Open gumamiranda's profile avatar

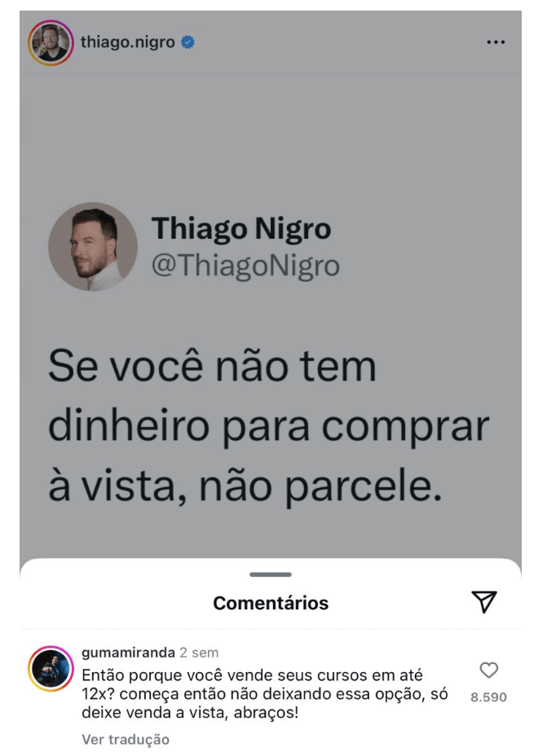pos(51,669)
